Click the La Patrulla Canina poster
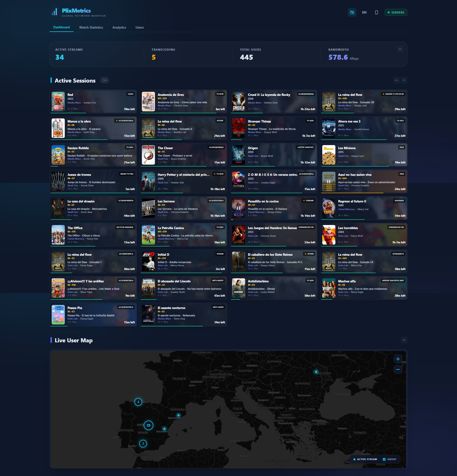 pyautogui.click(x=149, y=235)
